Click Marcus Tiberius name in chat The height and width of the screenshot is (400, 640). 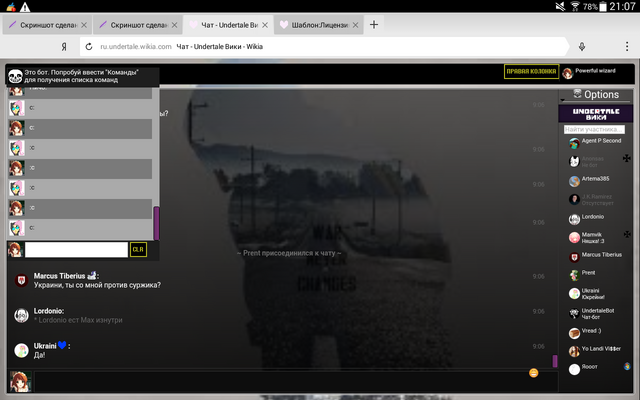pos(59,276)
